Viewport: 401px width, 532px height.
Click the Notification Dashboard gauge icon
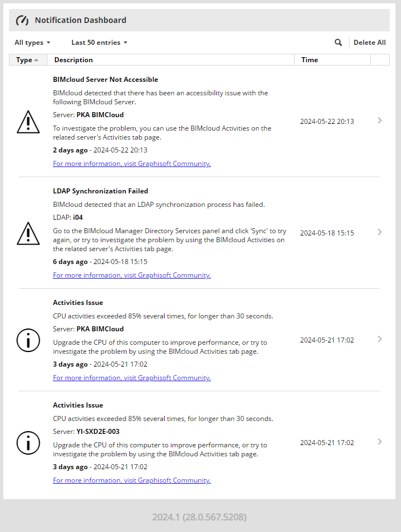pyautogui.click(x=22, y=20)
